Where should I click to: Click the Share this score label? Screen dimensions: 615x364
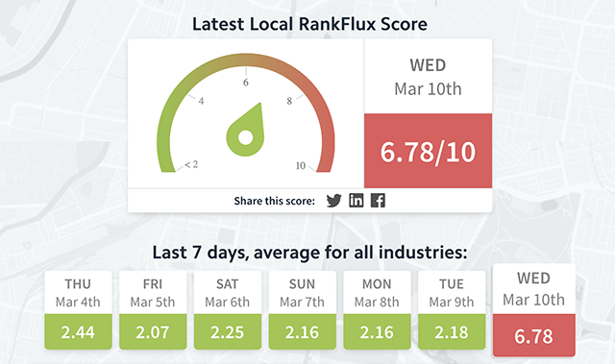[275, 201]
